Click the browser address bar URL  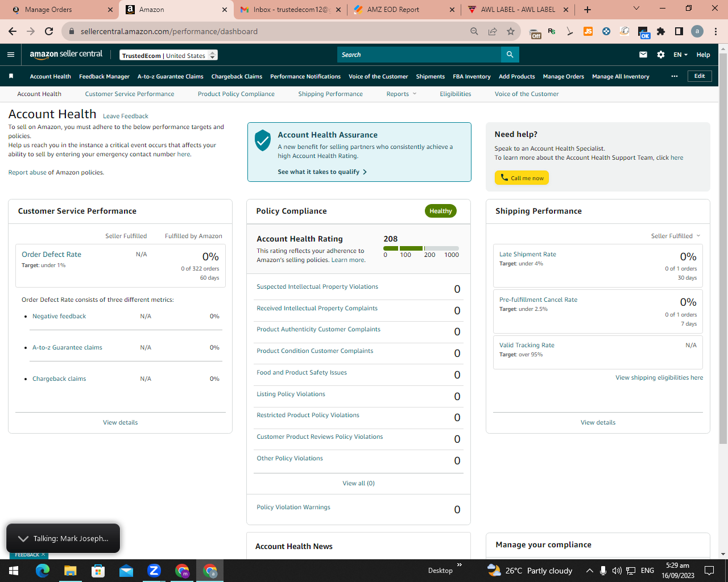[x=169, y=31]
